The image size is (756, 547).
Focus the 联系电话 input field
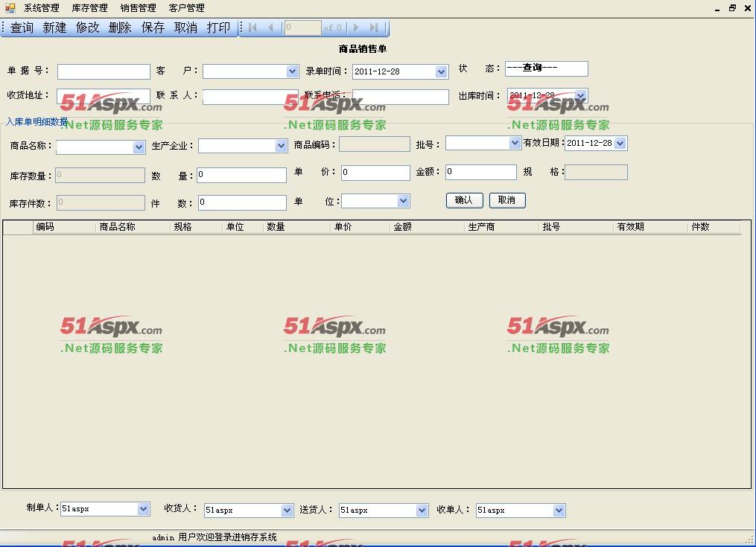click(x=401, y=97)
